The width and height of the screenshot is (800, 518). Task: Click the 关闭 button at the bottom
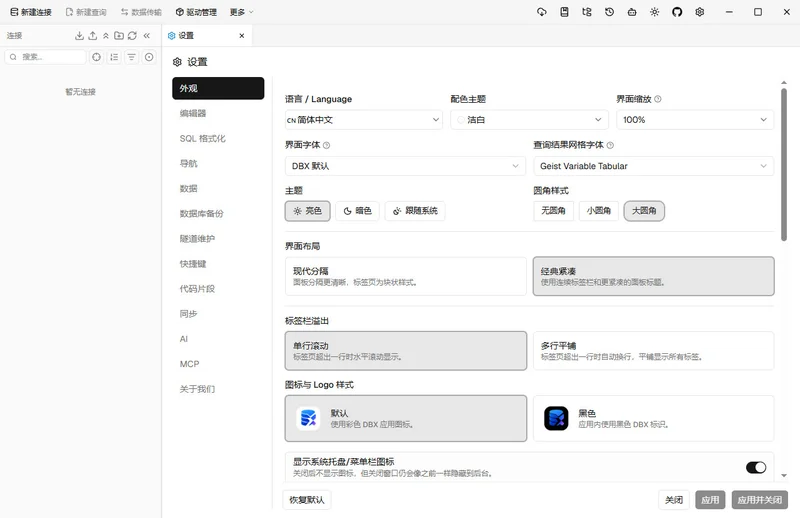674,500
